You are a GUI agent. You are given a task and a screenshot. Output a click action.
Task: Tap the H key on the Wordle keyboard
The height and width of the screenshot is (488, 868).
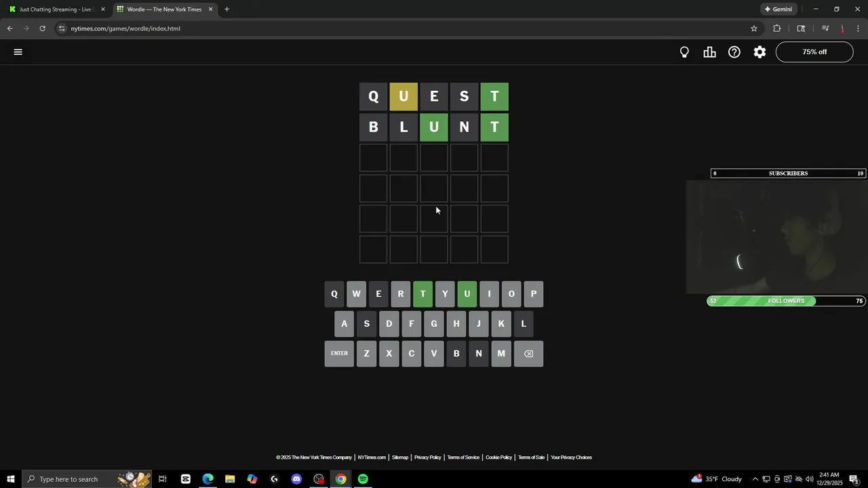tap(456, 324)
